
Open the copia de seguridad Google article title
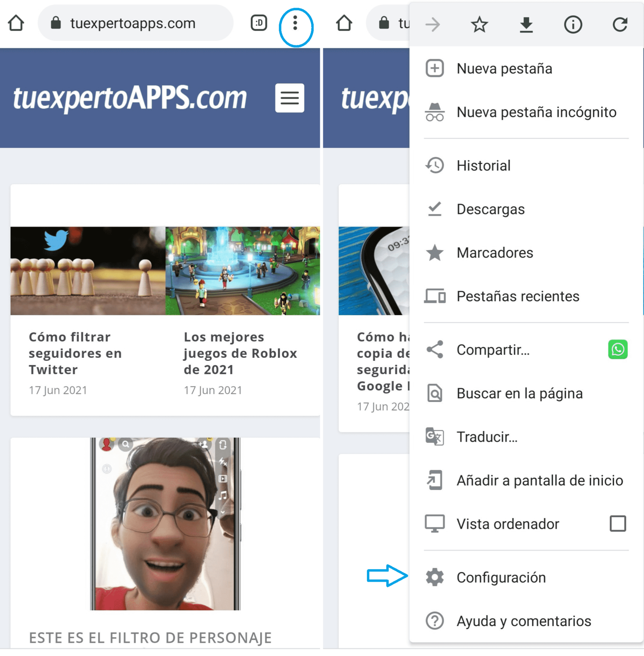coord(383,361)
